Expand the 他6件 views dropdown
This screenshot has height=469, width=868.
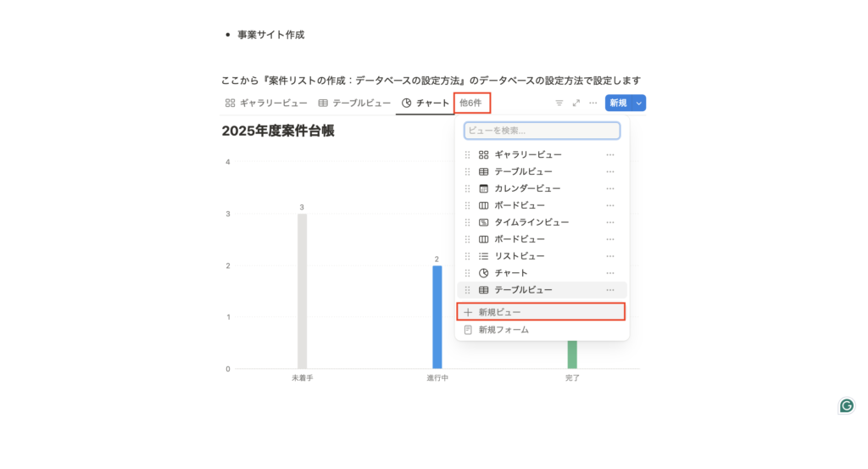point(470,103)
